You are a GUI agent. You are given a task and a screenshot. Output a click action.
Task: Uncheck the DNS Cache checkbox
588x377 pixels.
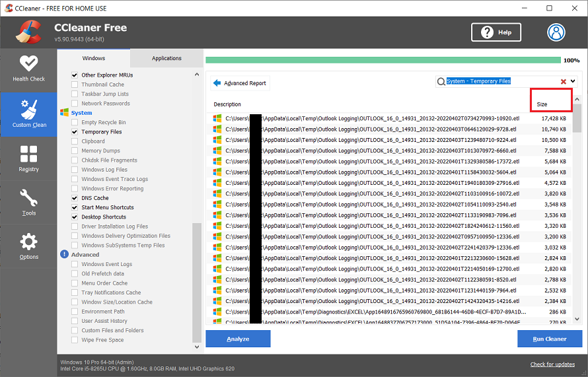coord(75,198)
